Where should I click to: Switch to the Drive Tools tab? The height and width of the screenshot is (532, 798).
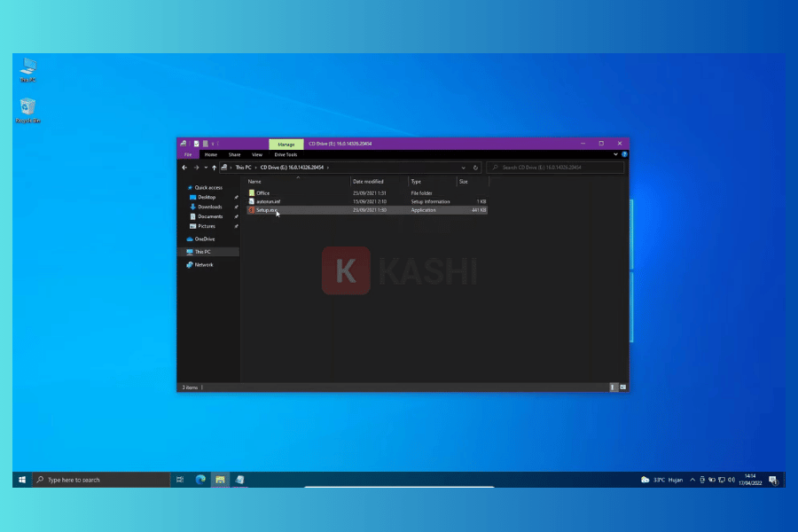pyautogui.click(x=286, y=154)
